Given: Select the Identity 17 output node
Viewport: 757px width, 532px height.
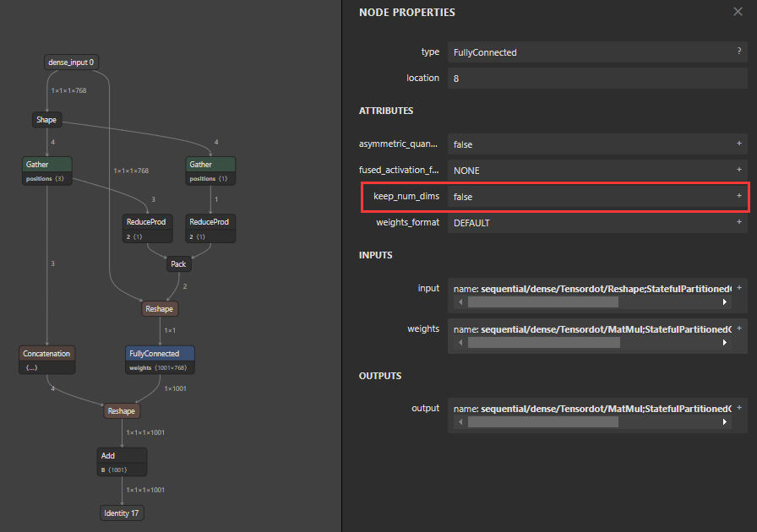Looking at the screenshot, I should pos(122,513).
